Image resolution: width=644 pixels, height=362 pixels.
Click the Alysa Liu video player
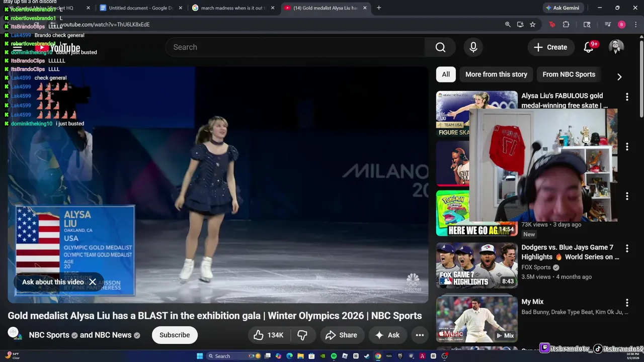218,185
